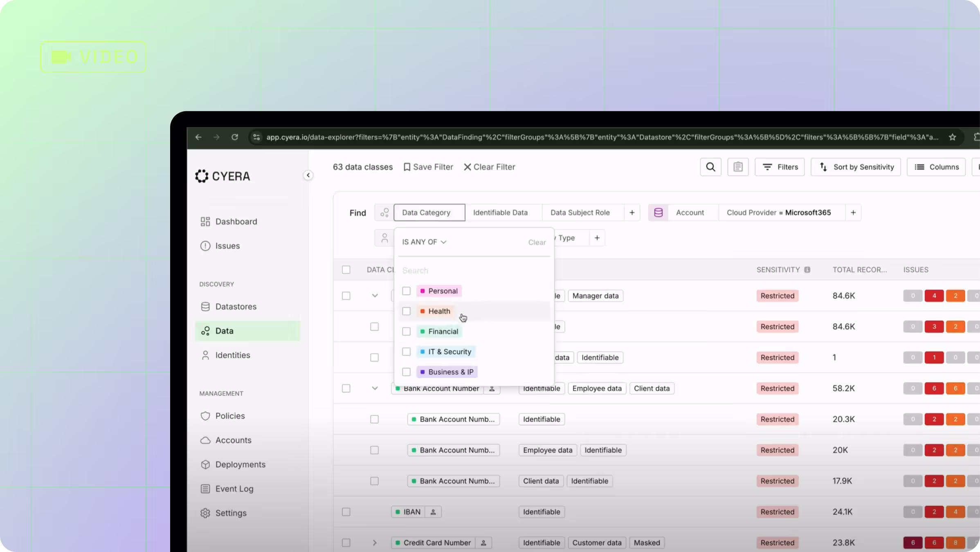Screen dimensions: 980x552
Task: Reload the page in the browser
Action: pos(235,137)
